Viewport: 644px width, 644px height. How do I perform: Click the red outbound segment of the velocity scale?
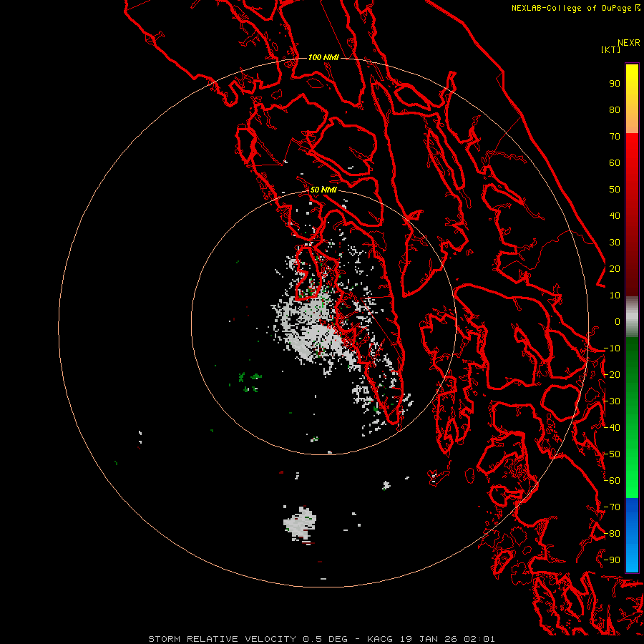point(632,215)
